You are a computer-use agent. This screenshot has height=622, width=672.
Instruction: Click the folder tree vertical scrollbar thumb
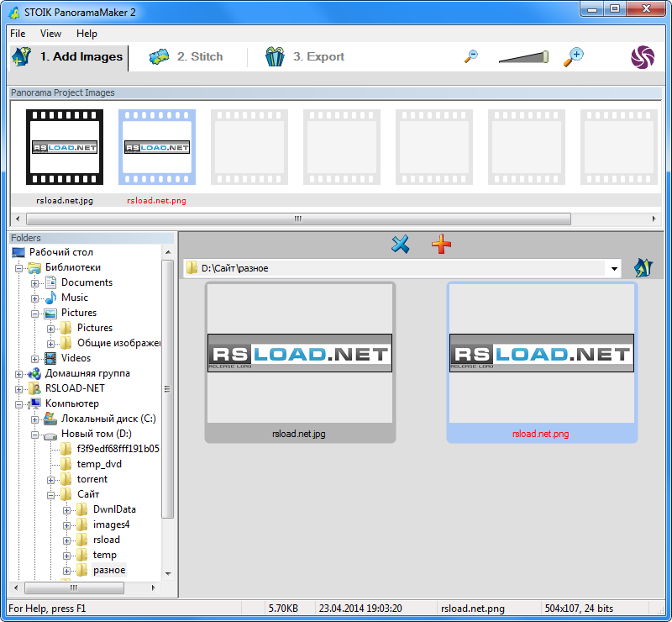pyautogui.click(x=167, y=389)
